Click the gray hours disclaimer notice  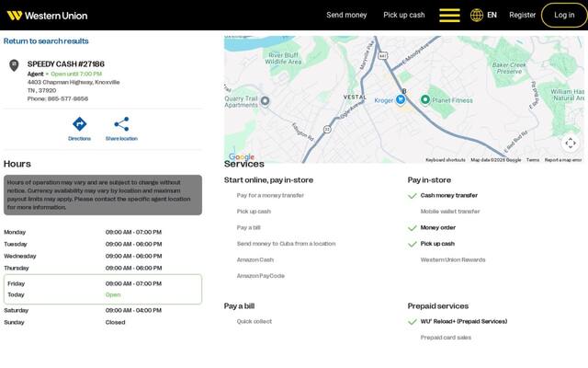click(x=103, y=195)
